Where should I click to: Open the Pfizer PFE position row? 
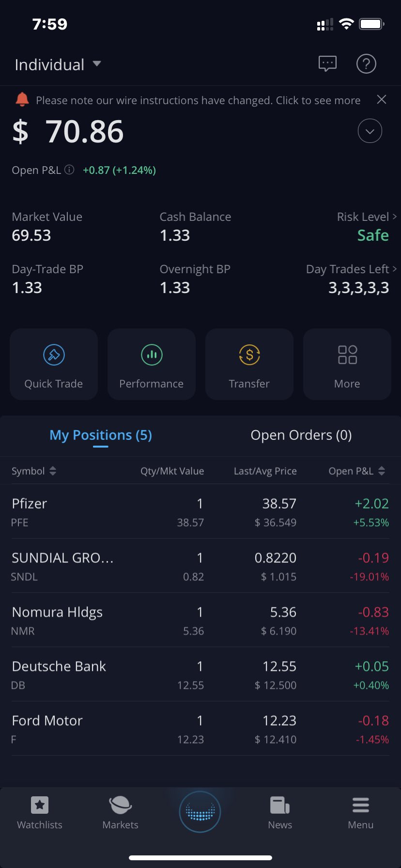point(200,511)
